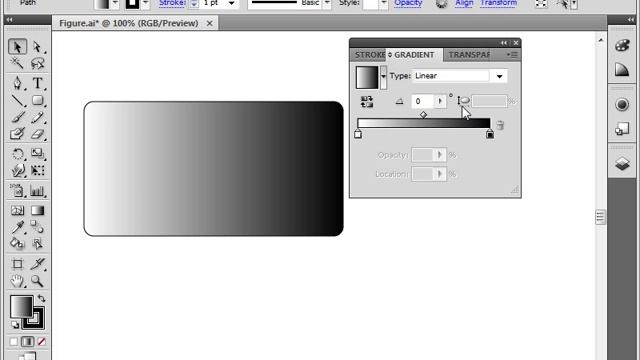Collapse the tools panel double arrow
Image resolution: width=640 pixels, height=360 pixels.
[x=9, y=20]
